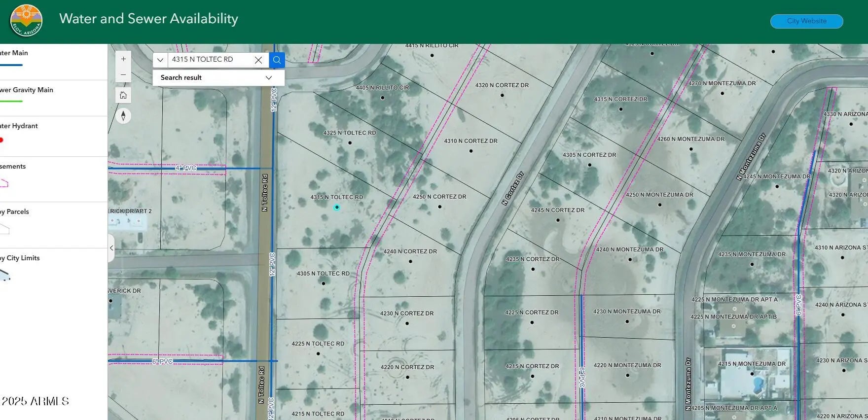The width and height of the screenshot is (868, 420).
Task: Reset map orientation with the compass
Action: (123, 116)
